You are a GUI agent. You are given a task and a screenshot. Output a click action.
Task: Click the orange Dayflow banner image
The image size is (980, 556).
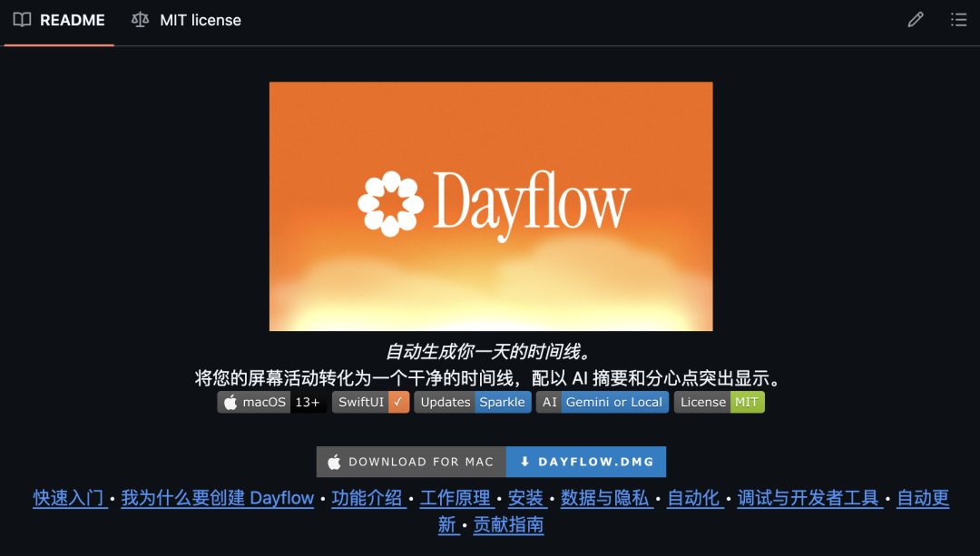[490, 206]
